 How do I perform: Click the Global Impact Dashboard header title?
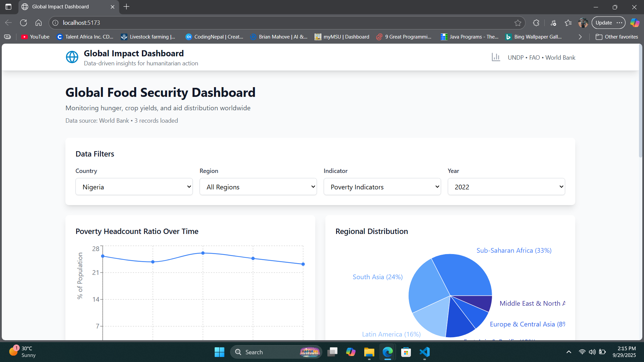(x=134, y=53)
